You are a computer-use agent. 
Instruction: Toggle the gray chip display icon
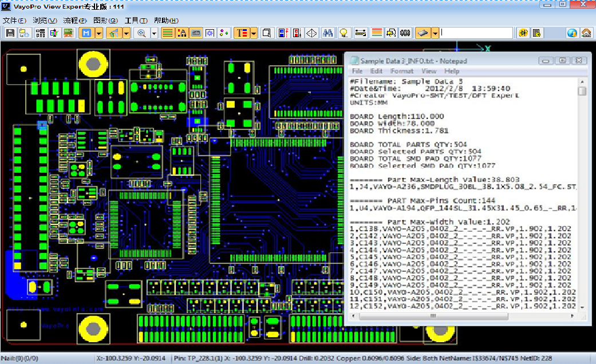pyautogui.click(x=196, y=33)
